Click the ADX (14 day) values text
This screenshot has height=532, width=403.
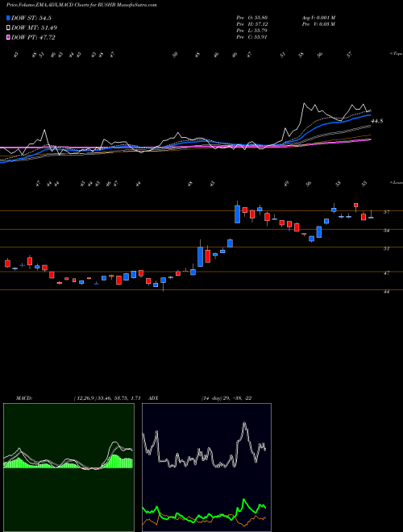[x=226, y=398]
